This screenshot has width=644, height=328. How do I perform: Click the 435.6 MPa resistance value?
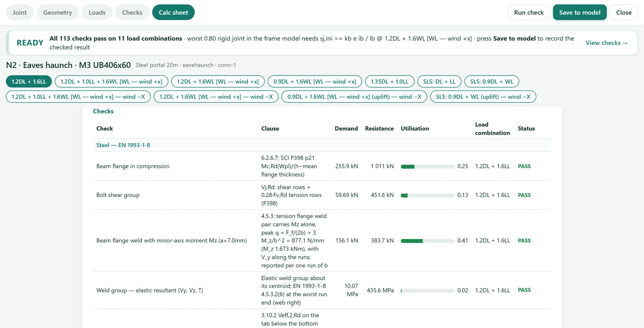380,290
